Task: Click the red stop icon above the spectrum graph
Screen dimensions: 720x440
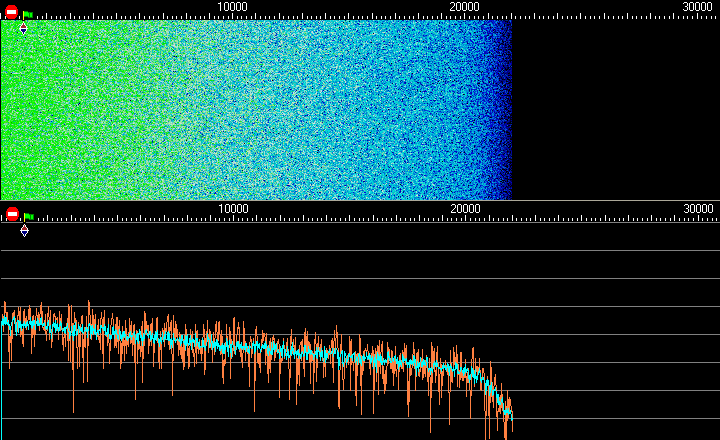Action: point(12,214)
